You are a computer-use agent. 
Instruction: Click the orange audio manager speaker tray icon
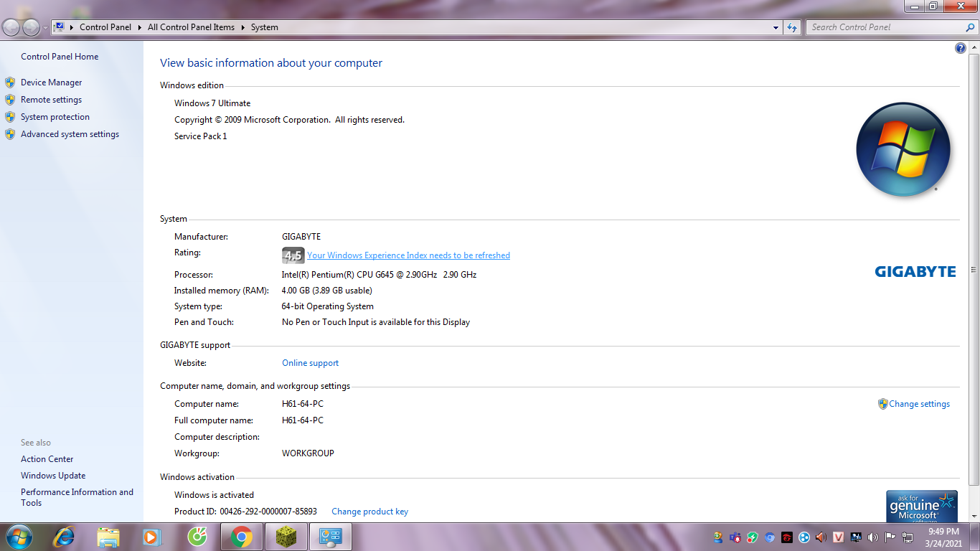821,537
